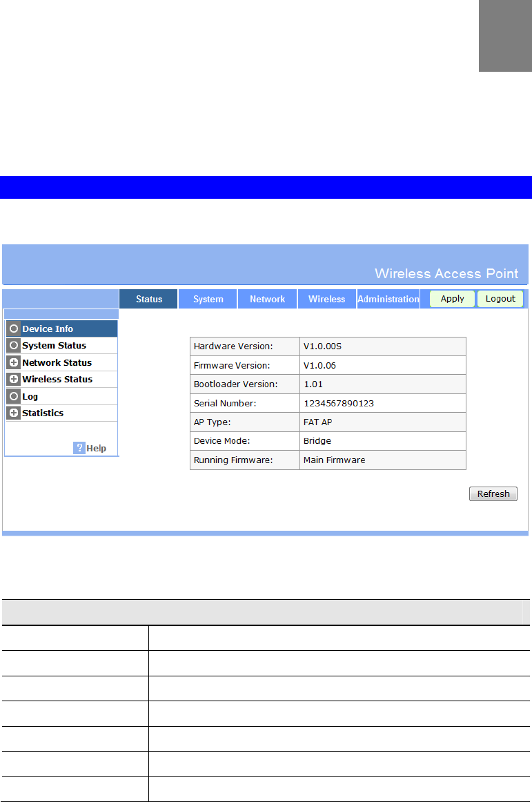Select device mode value Bridge
This screenshot has width=532, height=802.
pos(317,441)
